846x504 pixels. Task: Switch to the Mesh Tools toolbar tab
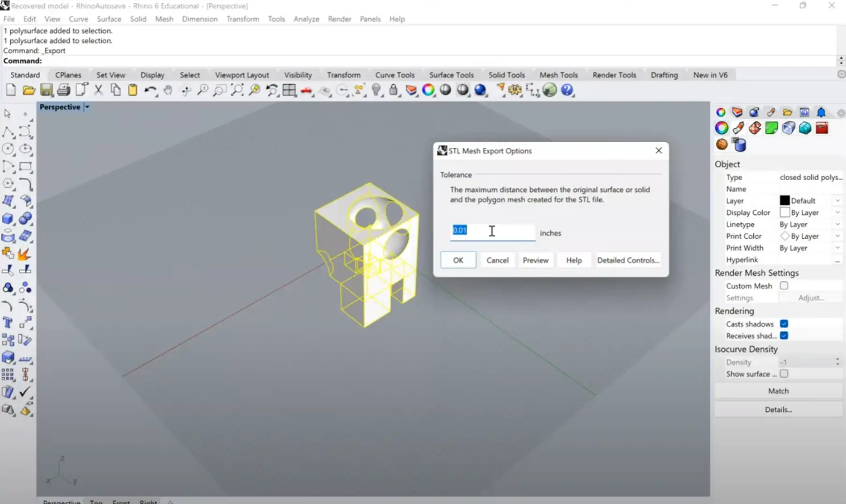(559, 75)
